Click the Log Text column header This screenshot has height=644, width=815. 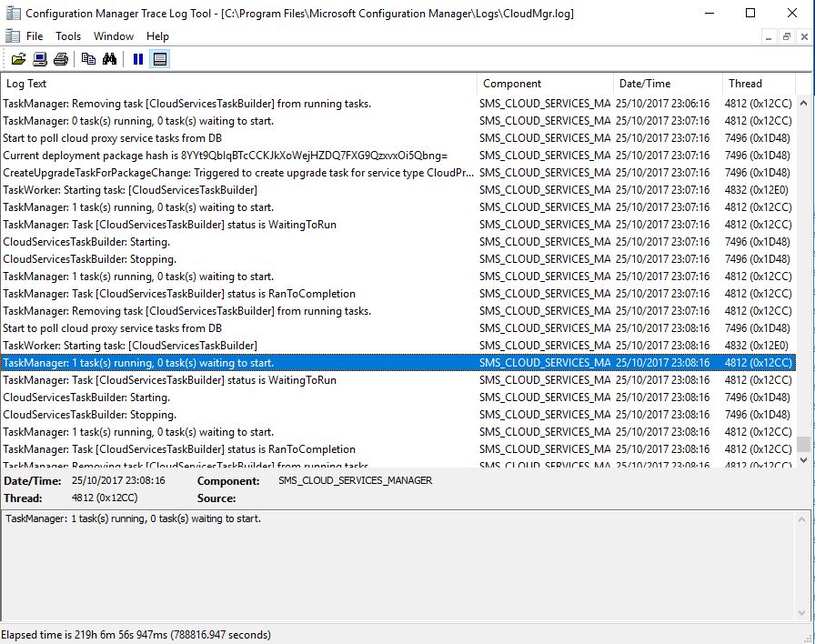click(239, 84)
